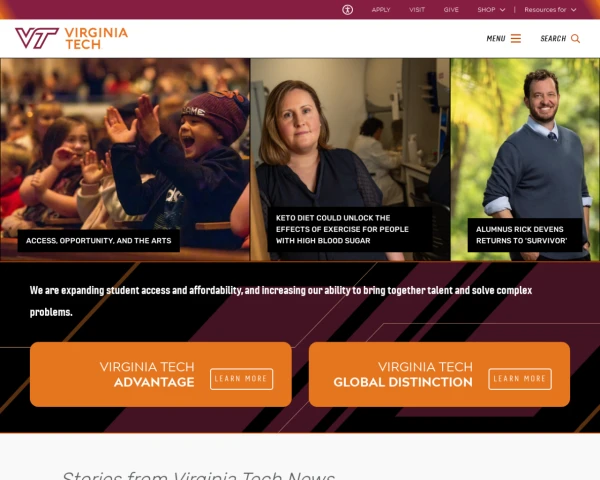
Task: Select the Virginia Tech Advantage orange card
Action: click(161, 374)
